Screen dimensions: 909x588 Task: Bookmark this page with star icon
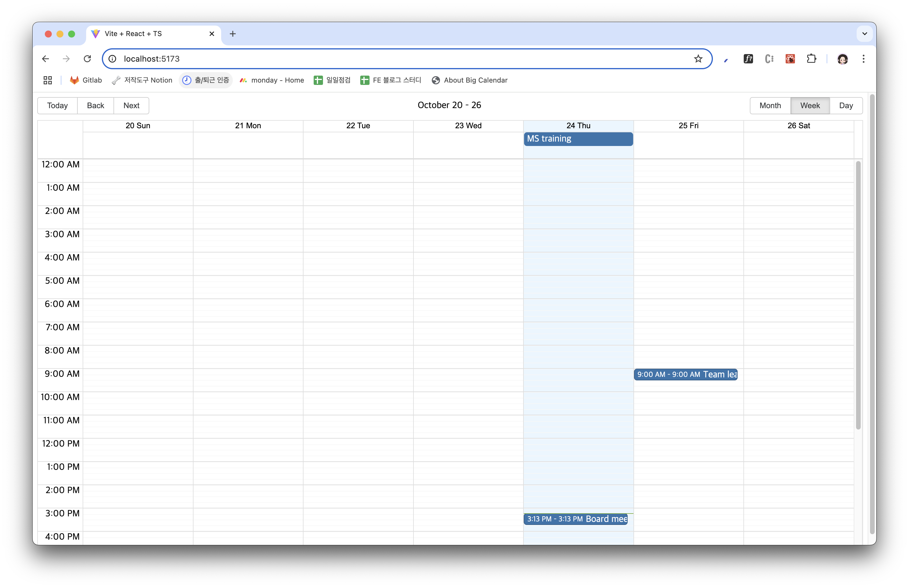coord(698,59)
